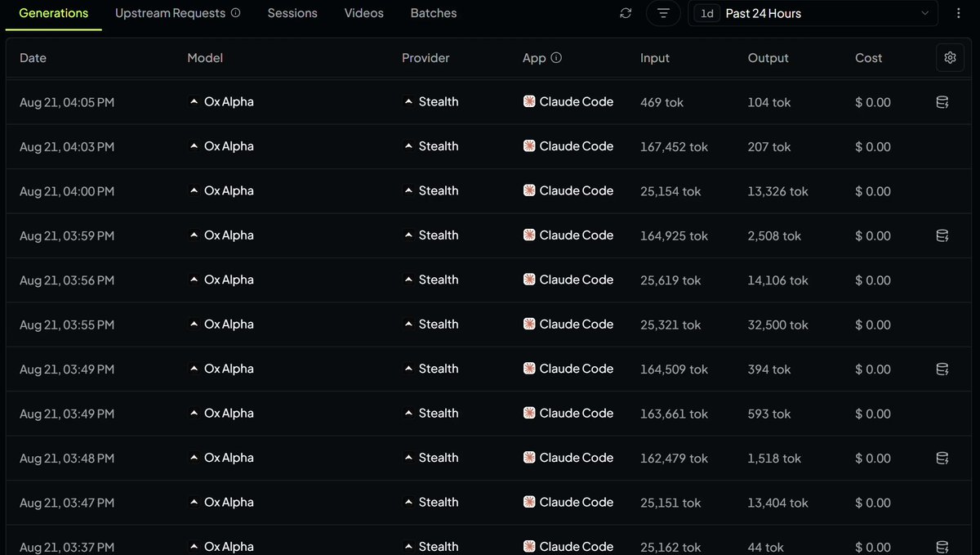Click Stealth provider icon in 03:56 PM row

(408, 280)
